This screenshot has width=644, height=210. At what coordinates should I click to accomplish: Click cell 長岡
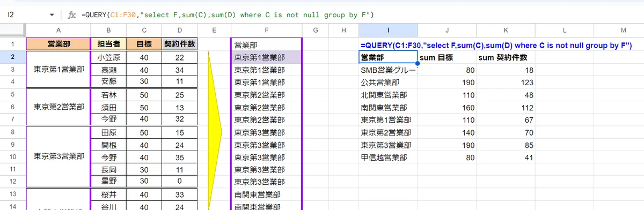[109, 169]
